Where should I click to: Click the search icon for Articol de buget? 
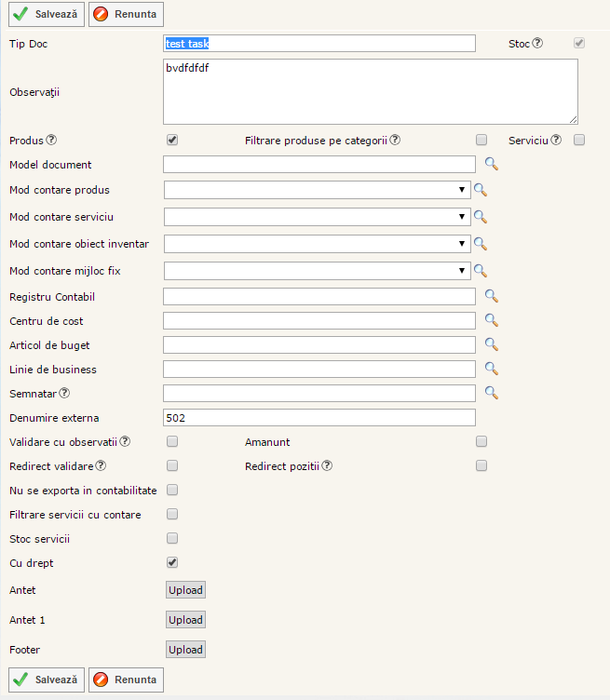491,345
